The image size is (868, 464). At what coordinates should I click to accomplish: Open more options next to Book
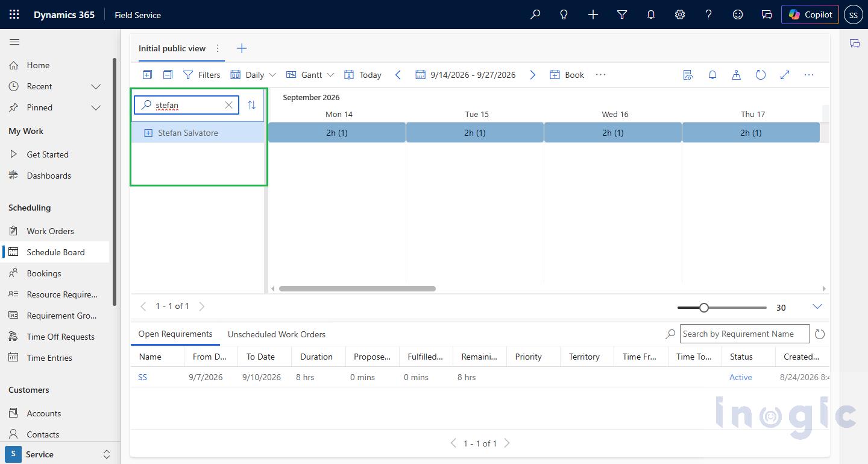pyautogui.click(x=600, y=75)
